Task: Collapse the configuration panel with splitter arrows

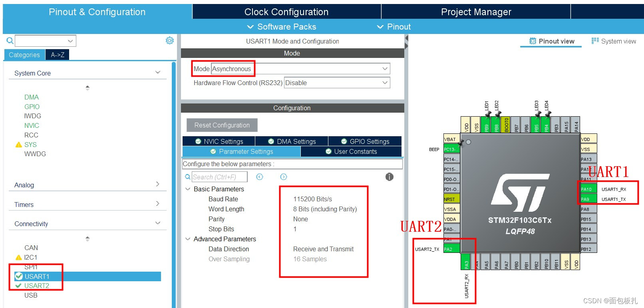Action: pos(406,42)
